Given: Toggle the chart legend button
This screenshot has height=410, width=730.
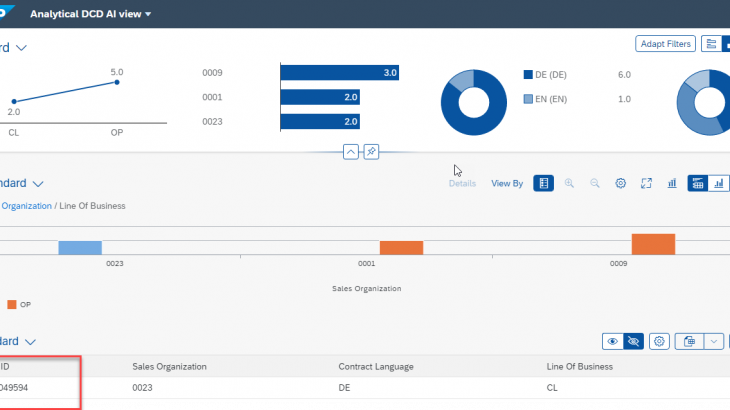Looking at the screenshot, I should pos(543,184).
